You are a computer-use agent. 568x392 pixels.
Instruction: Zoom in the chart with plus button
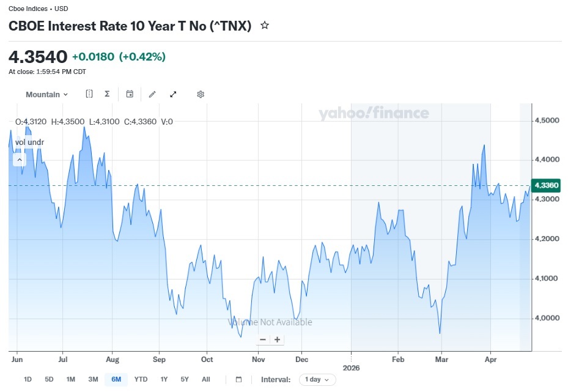[278, 339]
